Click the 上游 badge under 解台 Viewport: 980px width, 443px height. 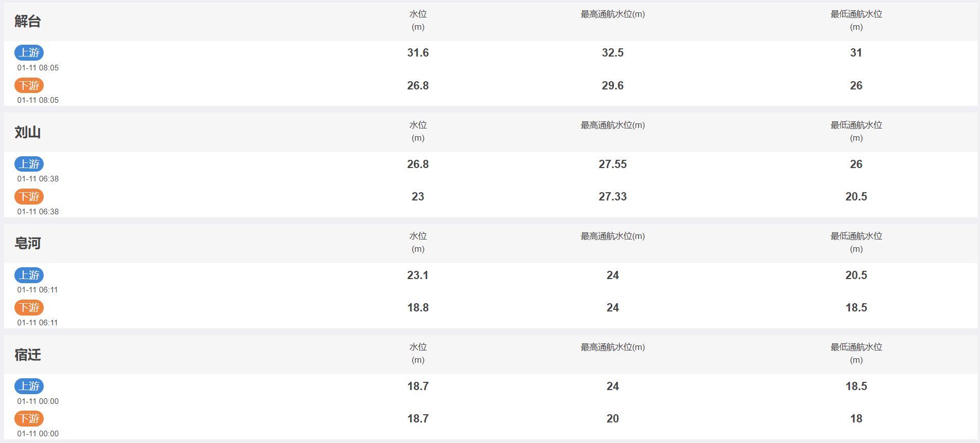(x=29, y=52)
